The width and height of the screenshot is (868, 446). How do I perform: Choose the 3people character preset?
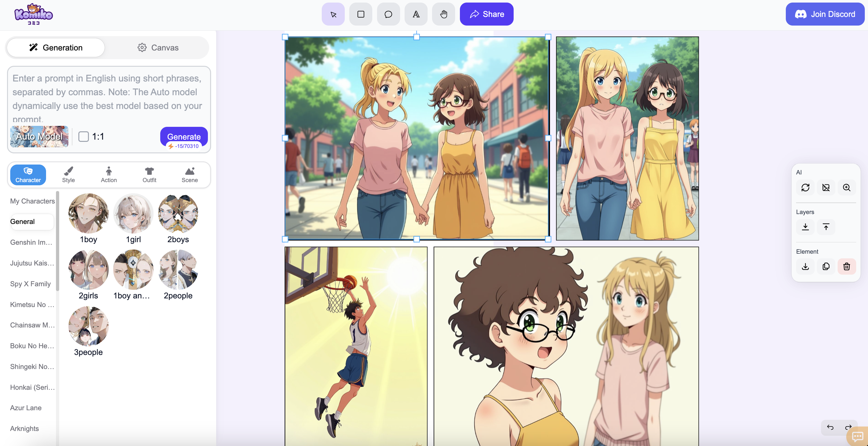(x=88, y=331)
